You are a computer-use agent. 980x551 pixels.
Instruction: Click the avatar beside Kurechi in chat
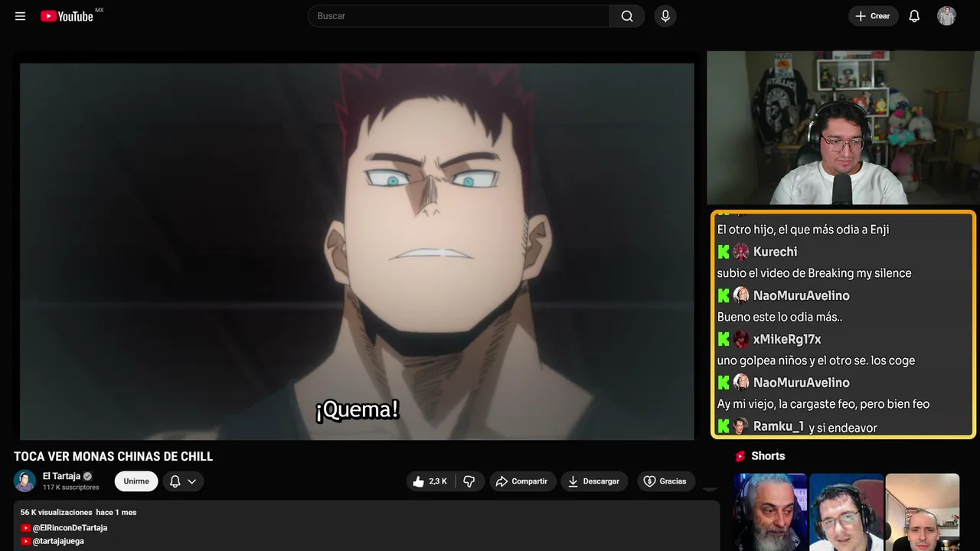tap(740, 252)
